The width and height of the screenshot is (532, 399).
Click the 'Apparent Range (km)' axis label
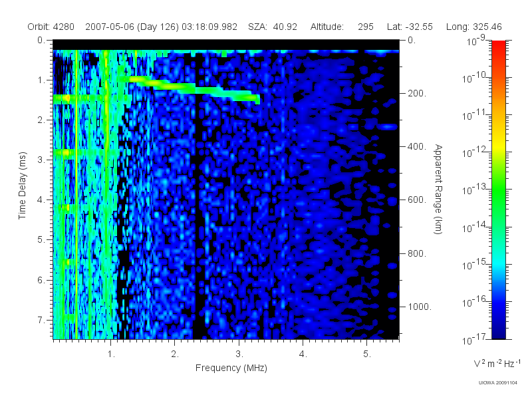[x=438, y=190]
